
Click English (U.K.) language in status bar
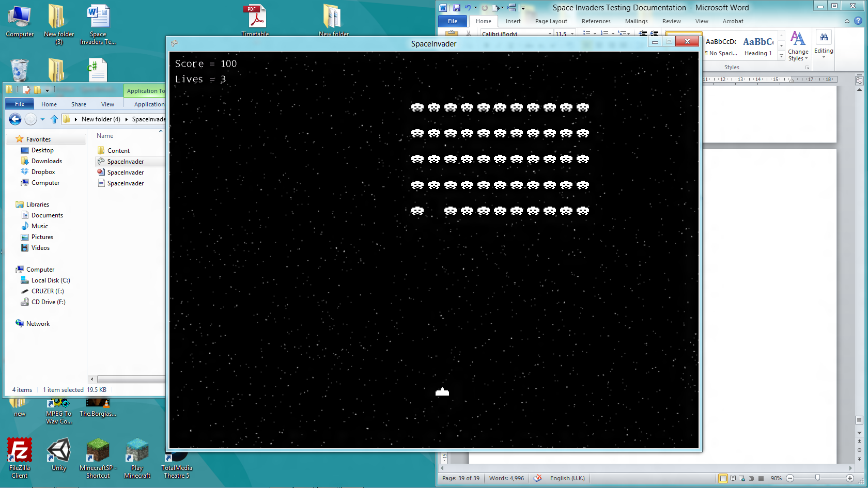[x=567, y=478]
